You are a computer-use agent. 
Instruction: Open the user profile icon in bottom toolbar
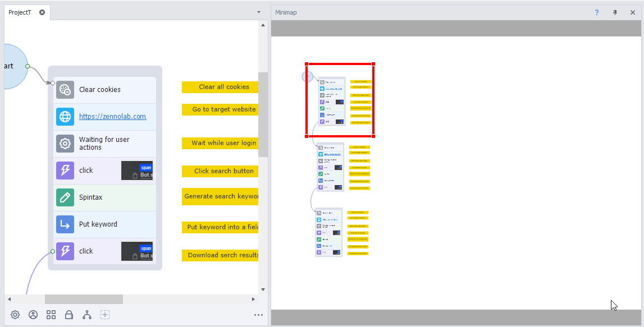pyautogui.click(x=33, y=315)
